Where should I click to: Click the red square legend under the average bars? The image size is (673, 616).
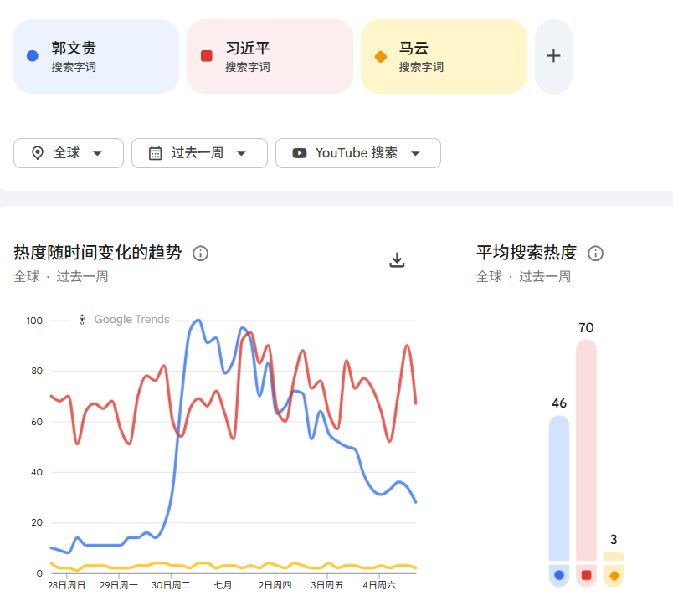click(x=586, y=575)
